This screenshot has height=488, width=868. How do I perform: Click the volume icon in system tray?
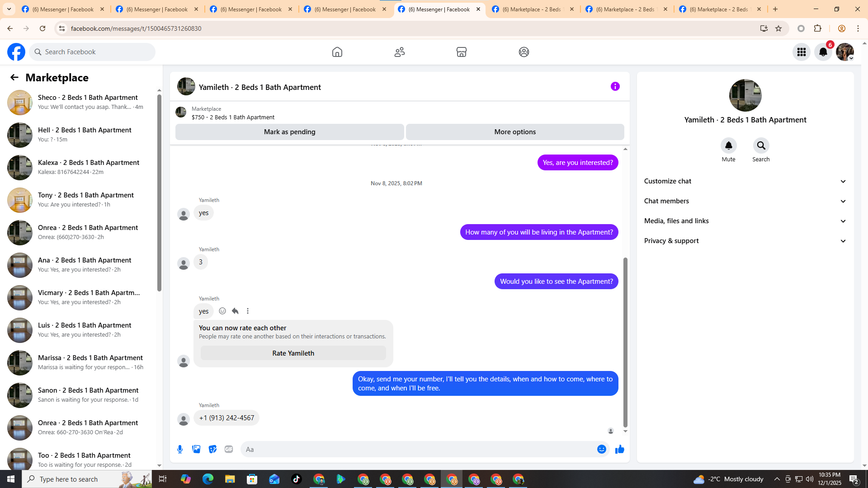pyautogui.click(x=810, y=479)
